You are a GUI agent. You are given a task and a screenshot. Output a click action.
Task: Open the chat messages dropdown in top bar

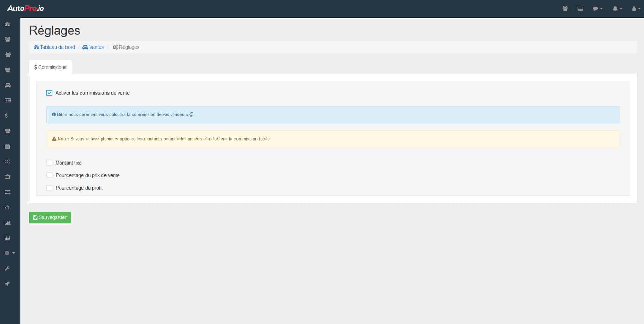pos(598,9)
